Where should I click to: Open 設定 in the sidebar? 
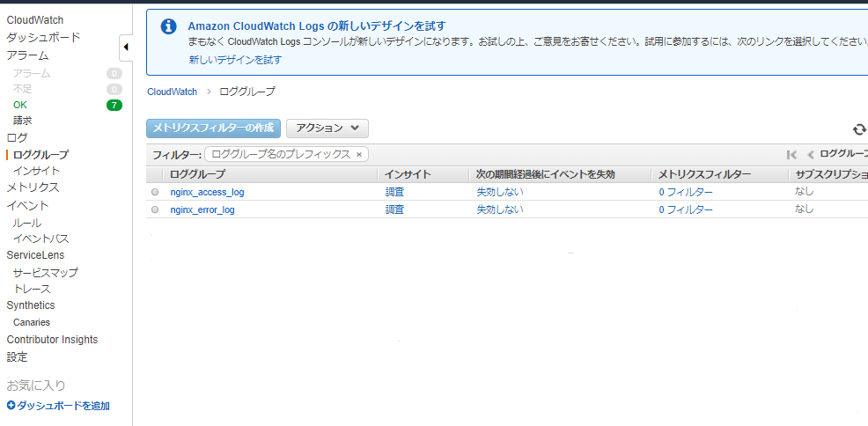point(17,357)
